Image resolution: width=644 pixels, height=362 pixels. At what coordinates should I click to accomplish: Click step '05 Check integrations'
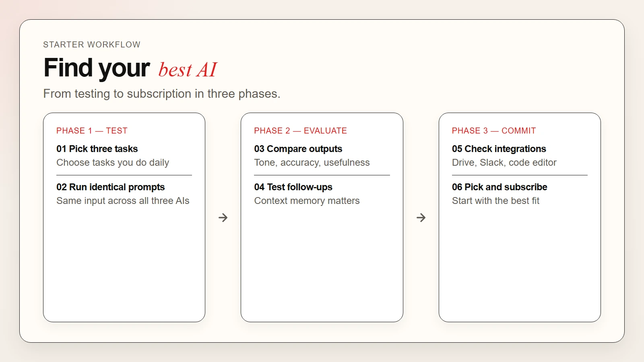click(x=499, y=149)
